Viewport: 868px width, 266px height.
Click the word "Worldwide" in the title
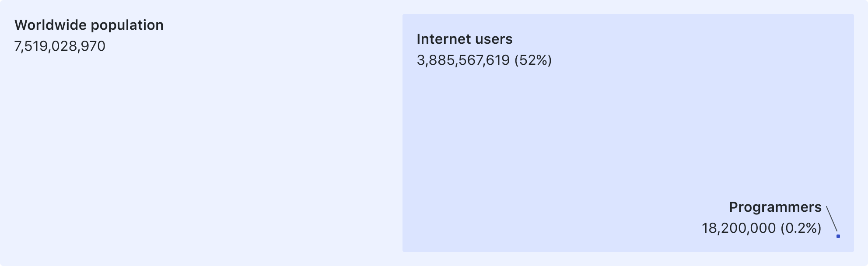click(x=51, y=25)
